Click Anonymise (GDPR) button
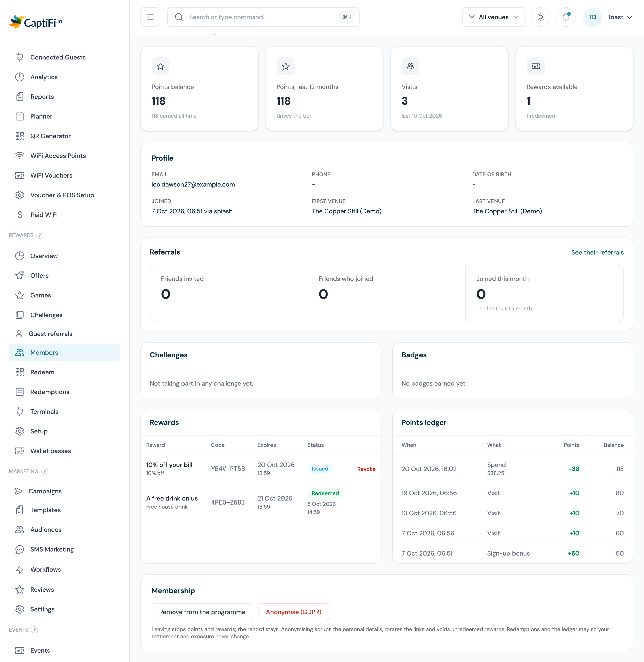Image resolution: width=644 pixels, height=662 pixels. [x=294, y=612]
